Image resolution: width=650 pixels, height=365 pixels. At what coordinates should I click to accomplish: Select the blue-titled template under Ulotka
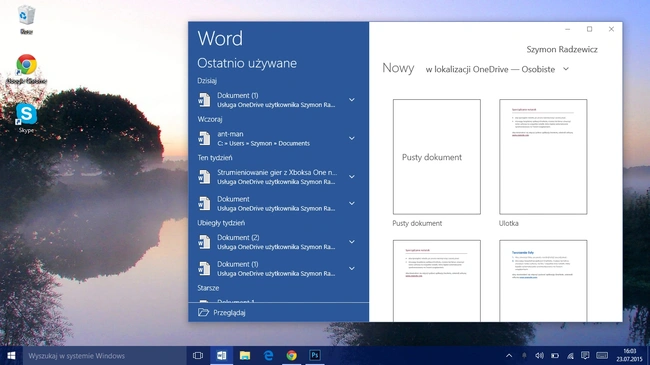tap(543, 281)
